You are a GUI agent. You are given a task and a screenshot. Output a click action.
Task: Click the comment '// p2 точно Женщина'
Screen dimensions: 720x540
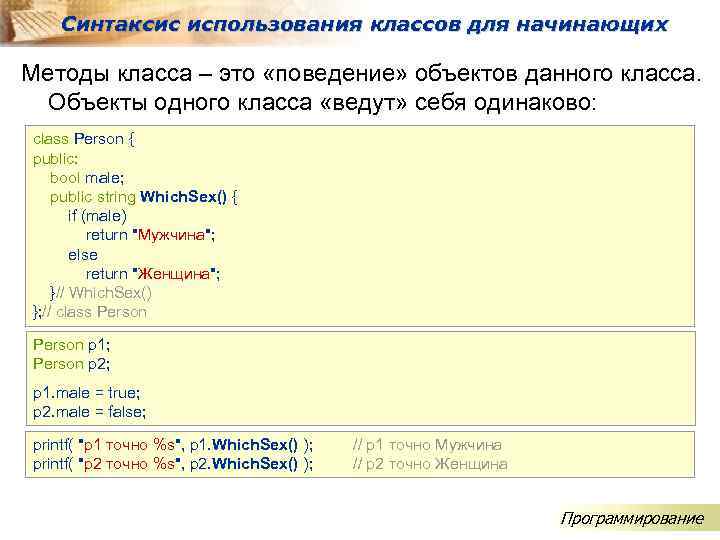point(430,464)
